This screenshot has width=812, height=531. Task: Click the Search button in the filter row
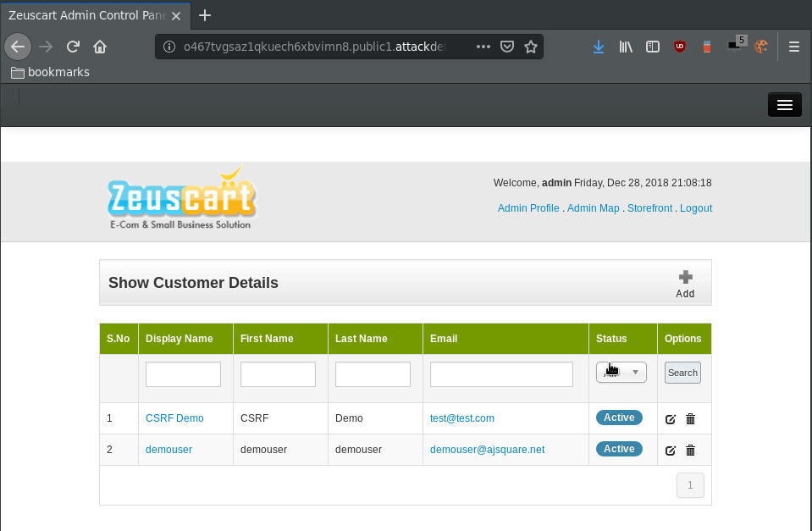click(x=682, y=373)
